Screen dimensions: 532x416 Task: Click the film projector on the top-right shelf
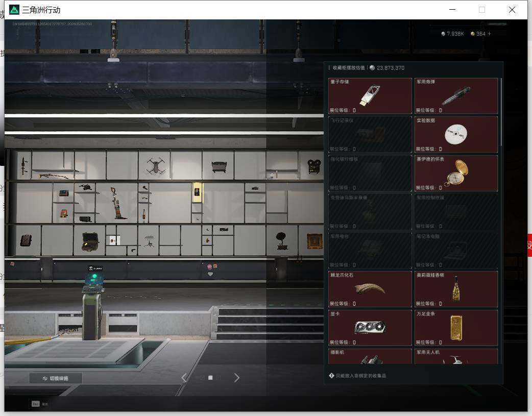pyautogui.click(x=314, y=166)
